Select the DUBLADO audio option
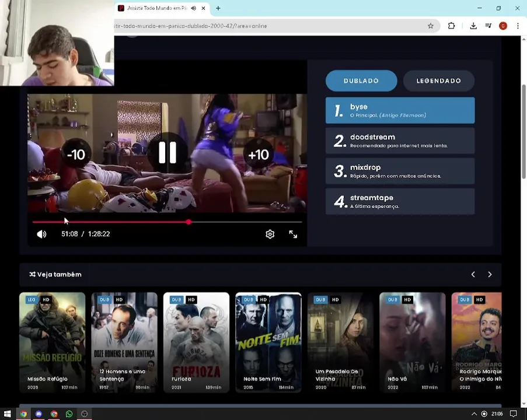The image size is (527, 420). coord(361,80)
